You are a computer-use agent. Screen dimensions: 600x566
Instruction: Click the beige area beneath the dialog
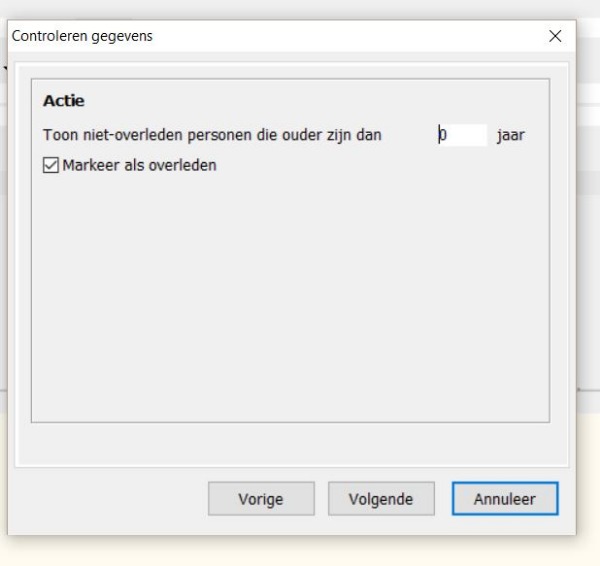(300, 550)
